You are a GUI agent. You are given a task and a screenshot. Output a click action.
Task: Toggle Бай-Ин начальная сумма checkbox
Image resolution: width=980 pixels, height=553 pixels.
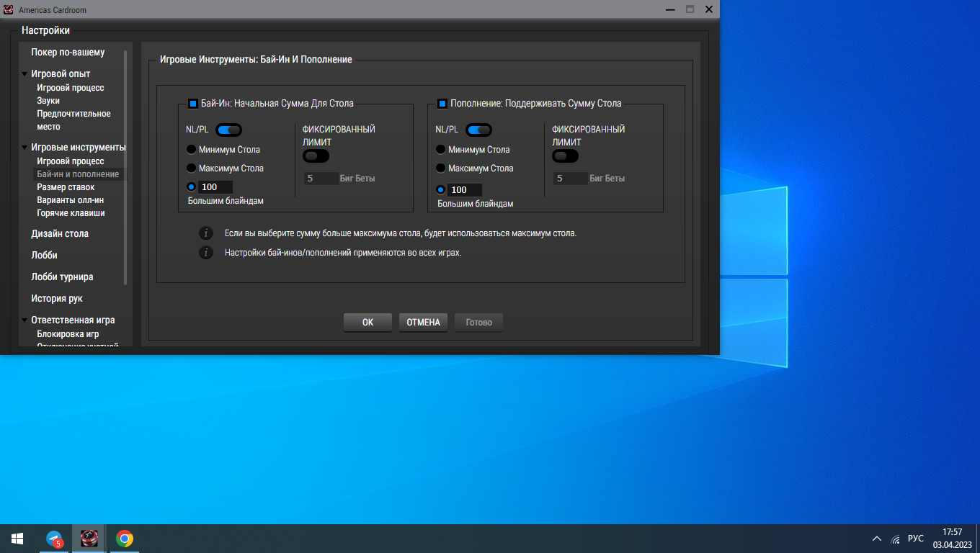[193, 103]
